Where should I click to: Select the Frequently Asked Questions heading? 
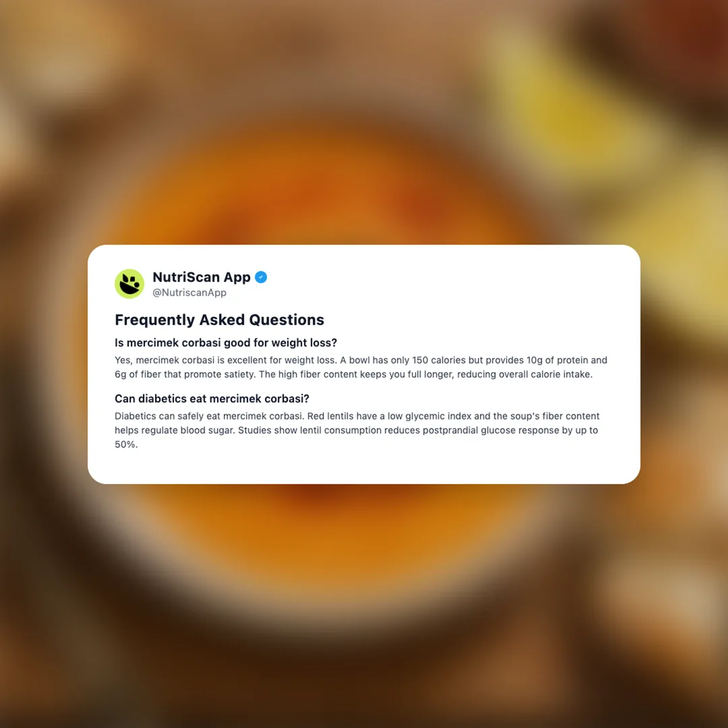(x=219, y=320)
